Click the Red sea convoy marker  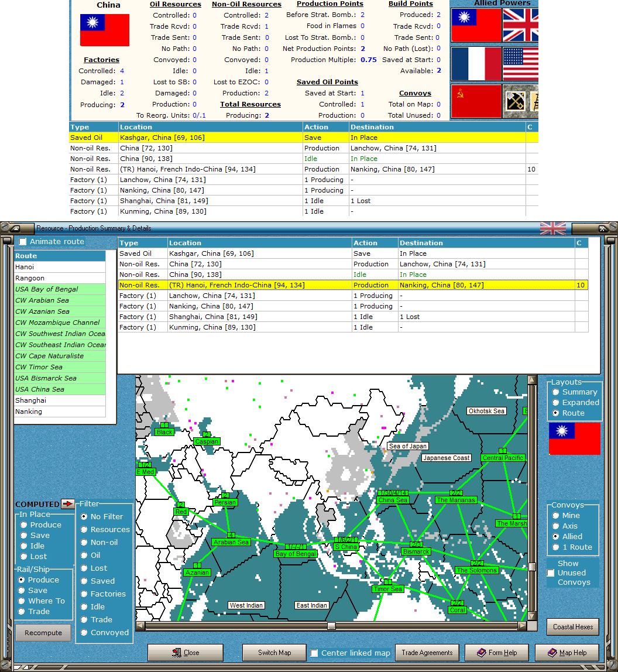181,512
